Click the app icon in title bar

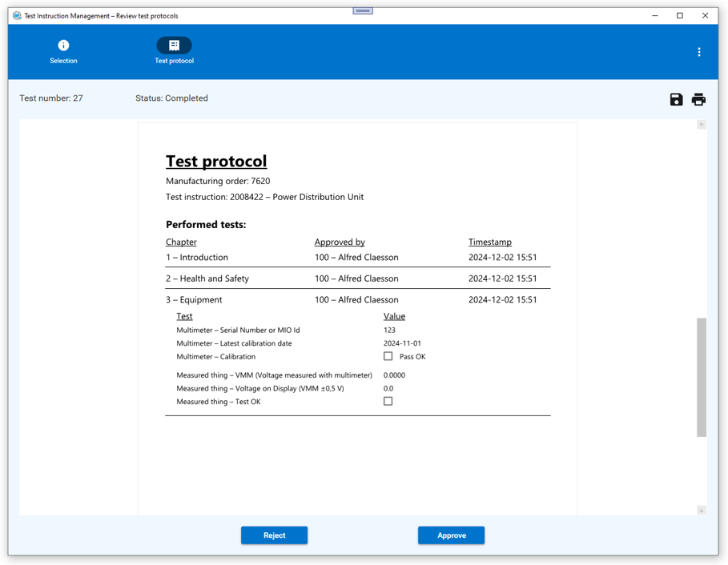tap(17, 16)
